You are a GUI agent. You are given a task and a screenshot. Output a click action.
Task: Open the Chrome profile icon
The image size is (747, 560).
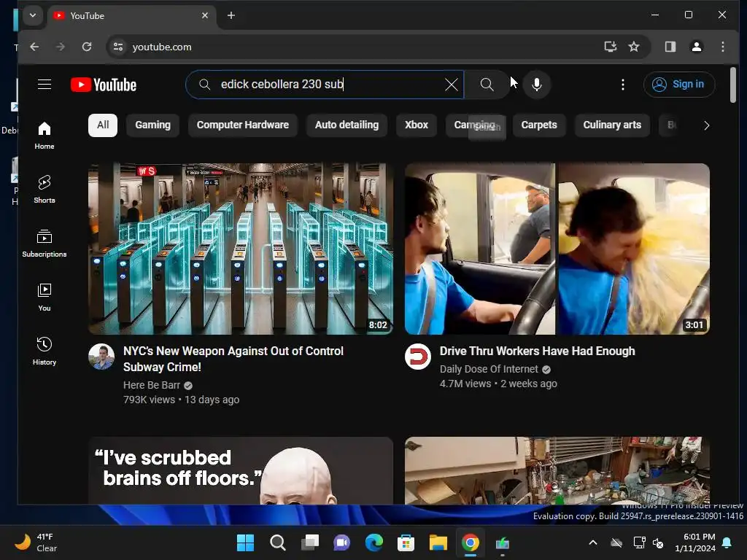click(697, 47)
